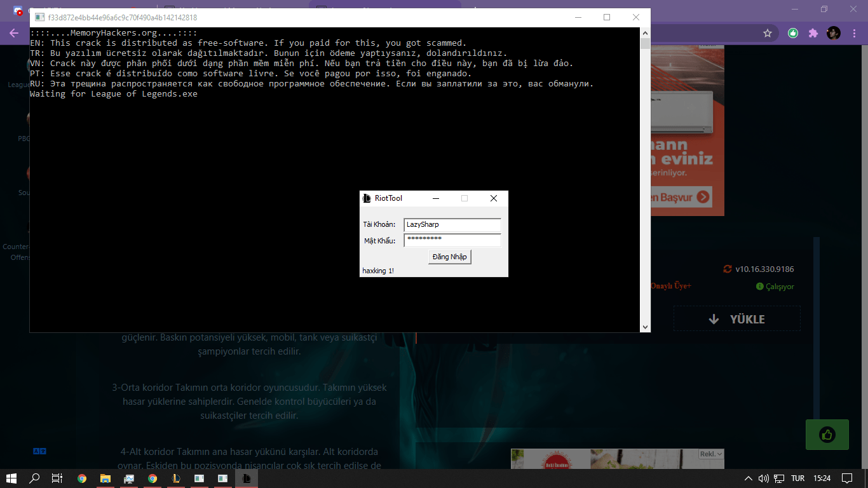
Task: Click the Onaylı Üye+ link
Action: [671, 286]
